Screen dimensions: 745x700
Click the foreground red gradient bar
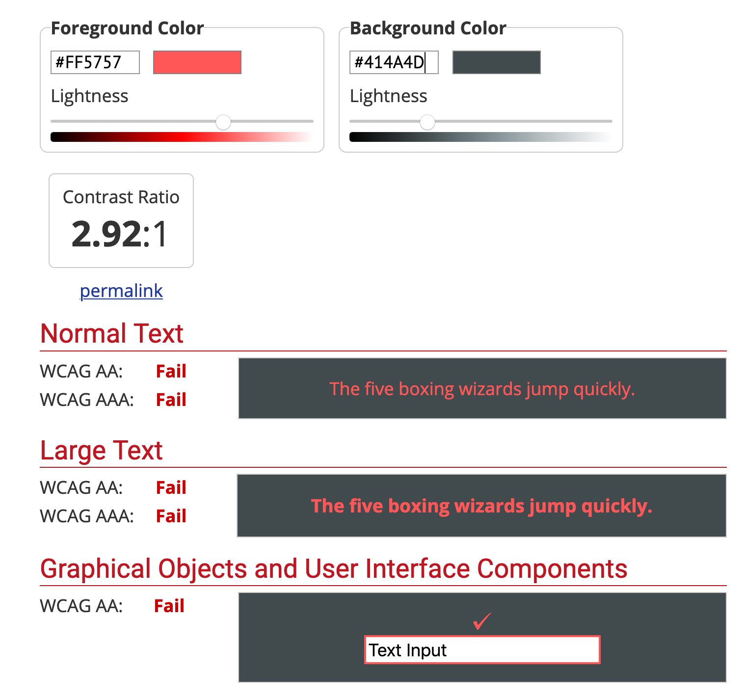pos(182,137)
